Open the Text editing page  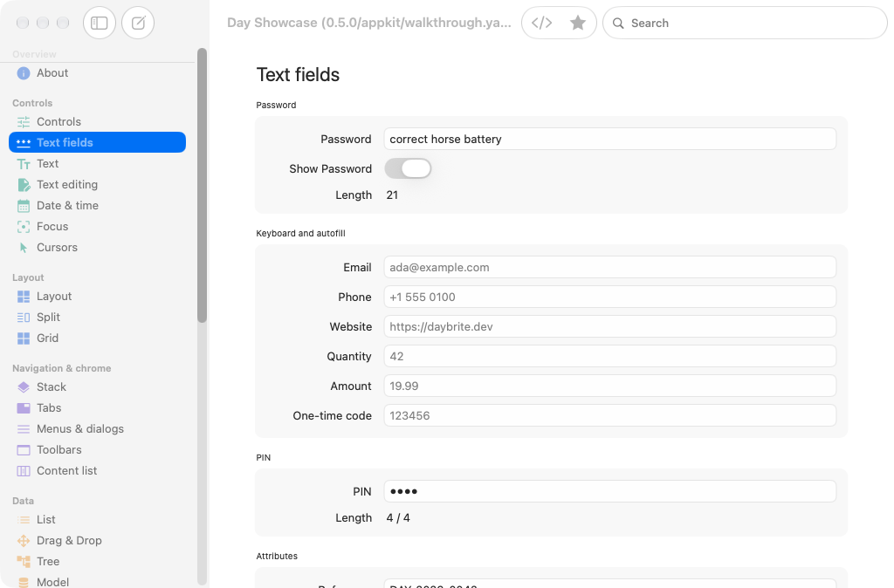click(98, 185)
